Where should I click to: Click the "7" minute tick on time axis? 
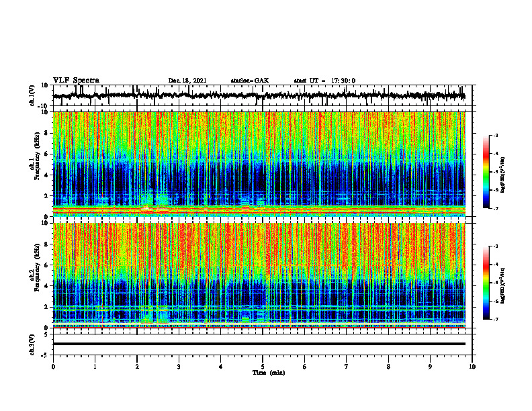click(x=347, y=367)
